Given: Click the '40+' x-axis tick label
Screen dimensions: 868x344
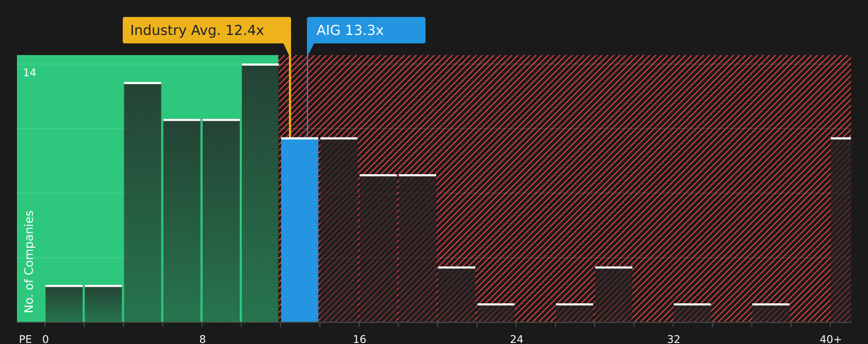Looking at the screenshot, I should click(830, 339).
